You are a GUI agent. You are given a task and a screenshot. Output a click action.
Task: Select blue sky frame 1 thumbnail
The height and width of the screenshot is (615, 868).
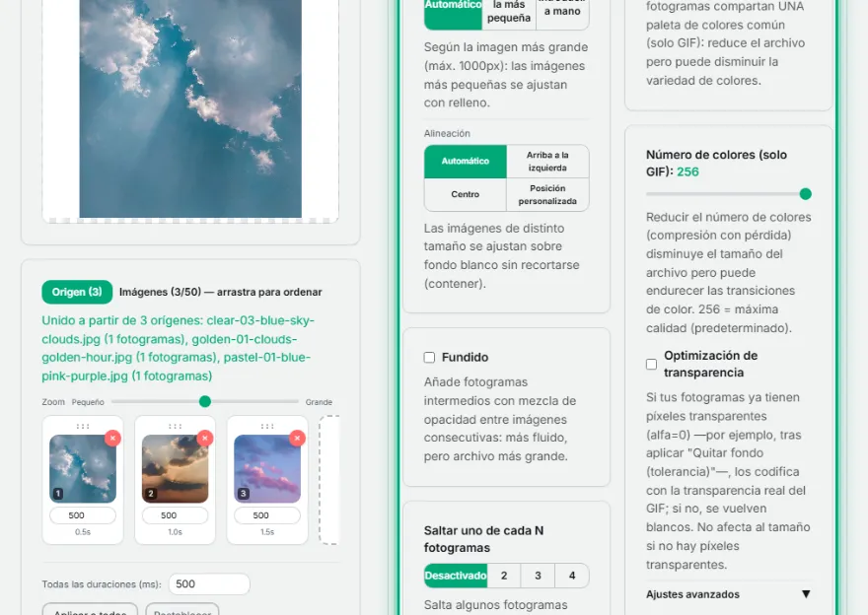coord(83,469)
